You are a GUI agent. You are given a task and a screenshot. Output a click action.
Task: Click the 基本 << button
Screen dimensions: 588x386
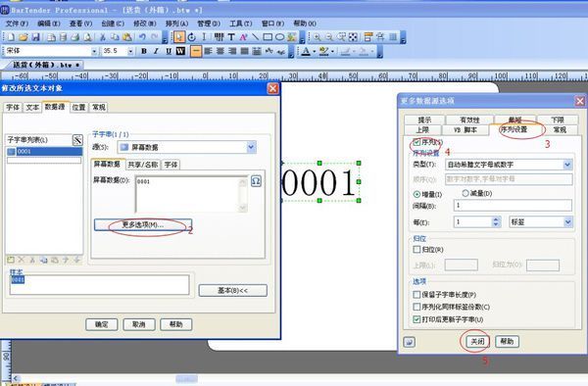pos(232,290)
